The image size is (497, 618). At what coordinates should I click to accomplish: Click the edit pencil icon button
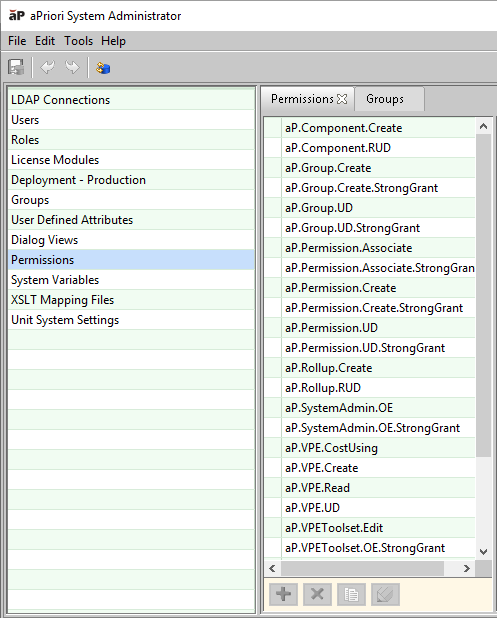[x=385, y=594]
